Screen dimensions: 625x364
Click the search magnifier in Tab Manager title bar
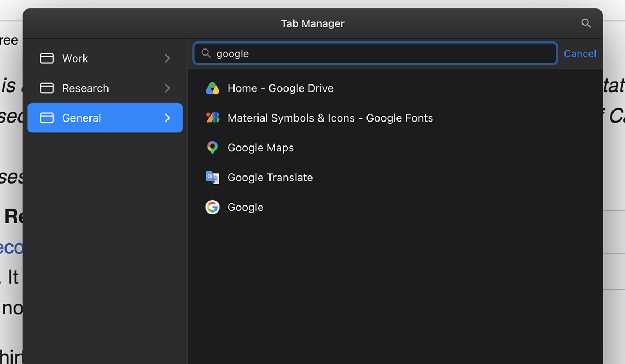586,23
